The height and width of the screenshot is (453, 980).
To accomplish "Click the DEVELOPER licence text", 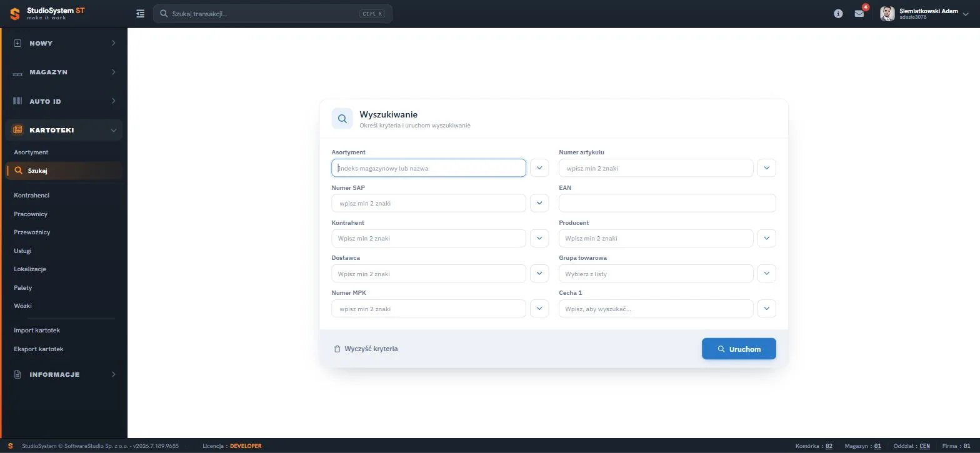I will pos(246,446).
